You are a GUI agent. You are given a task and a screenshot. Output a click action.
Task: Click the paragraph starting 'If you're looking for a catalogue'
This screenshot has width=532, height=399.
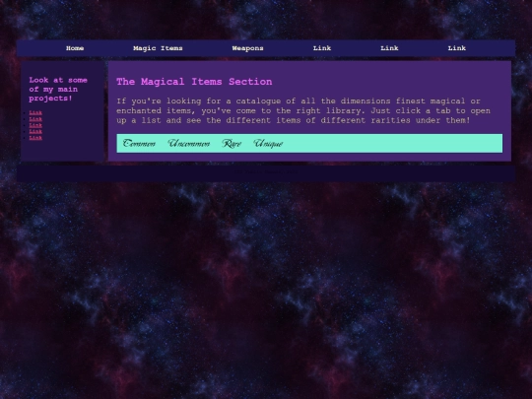303,110
